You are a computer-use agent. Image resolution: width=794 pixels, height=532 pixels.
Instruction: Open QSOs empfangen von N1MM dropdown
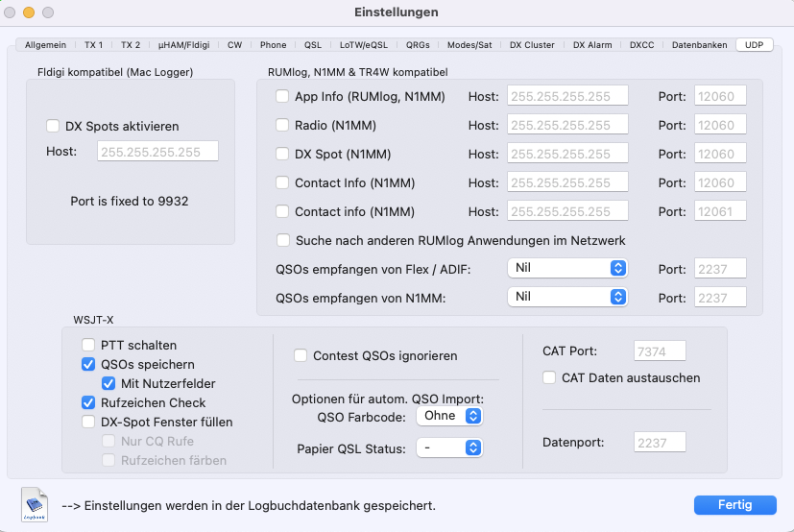point(567,297)
